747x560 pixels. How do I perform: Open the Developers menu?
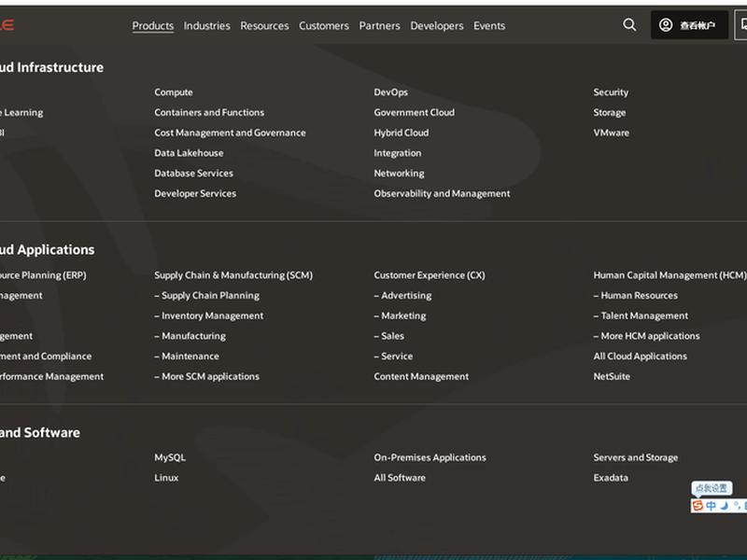(x=437, y=26)
